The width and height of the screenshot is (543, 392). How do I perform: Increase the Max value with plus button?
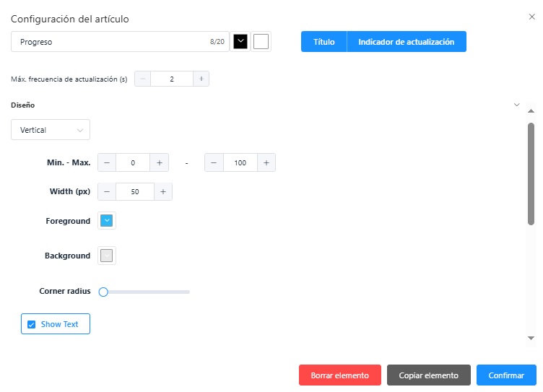pyautogui.click(x=266, y=163)
